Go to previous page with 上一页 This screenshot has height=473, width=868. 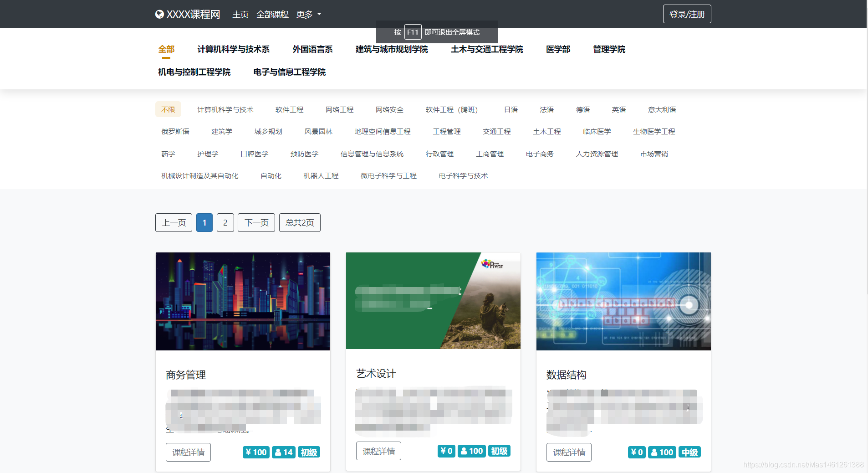click(x=174, y=222)
